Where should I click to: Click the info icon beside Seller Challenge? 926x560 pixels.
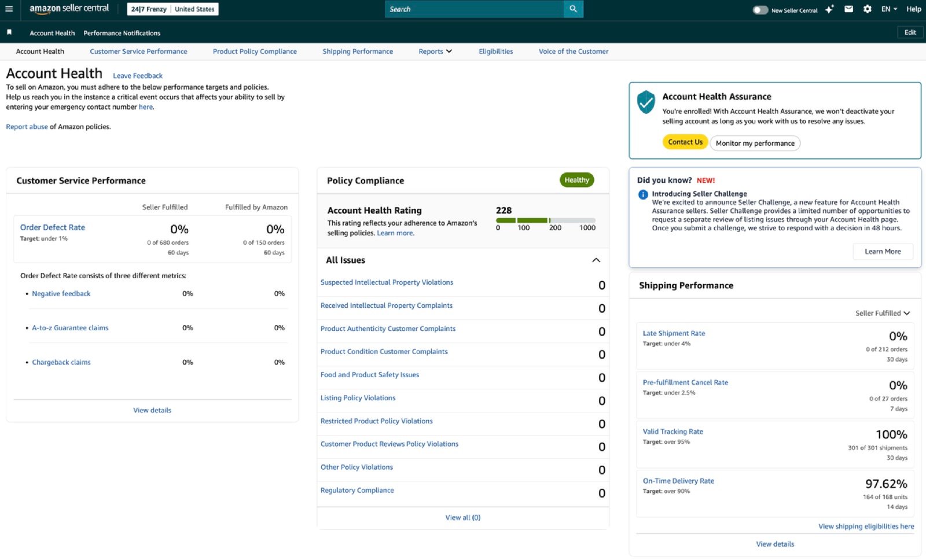[643, 194]
